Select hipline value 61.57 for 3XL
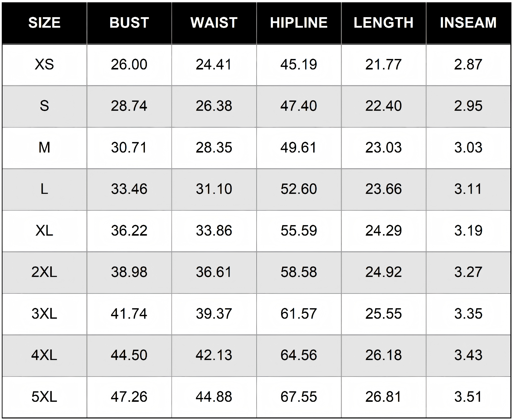The height and width of the screenshot is (420, 513). pos(299,314)
